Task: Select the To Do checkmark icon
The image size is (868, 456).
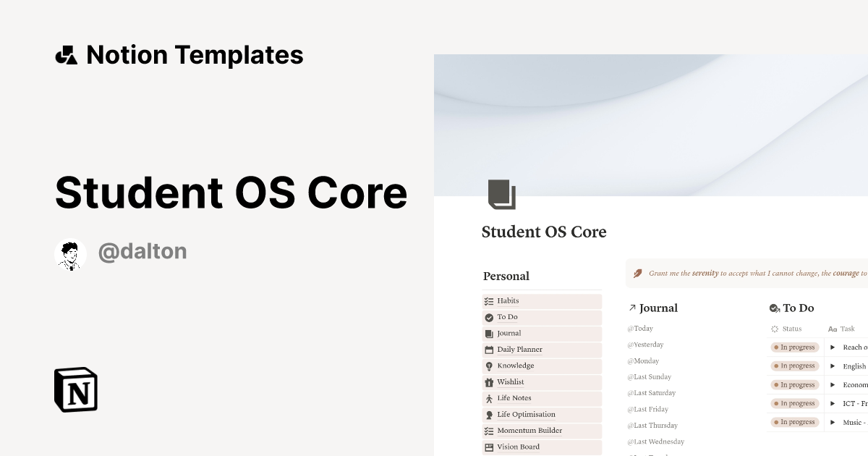Action: click(x=488, y=317)
